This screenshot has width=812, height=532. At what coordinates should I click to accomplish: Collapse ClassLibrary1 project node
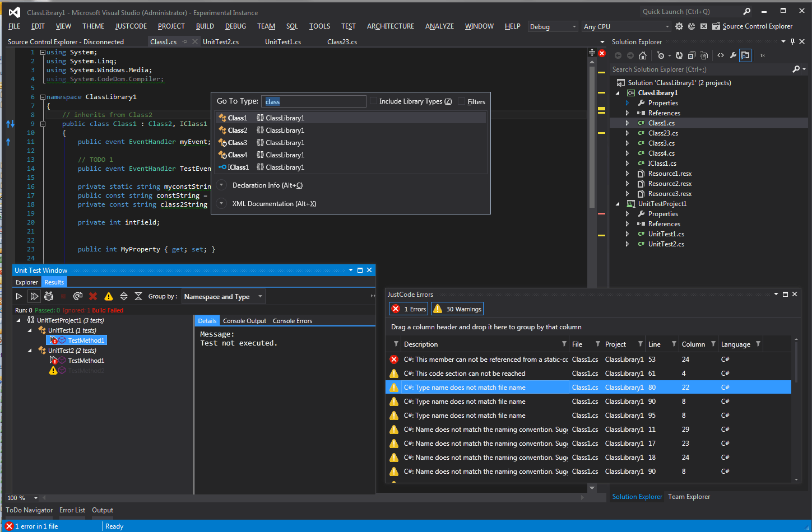tap(618, 93)
